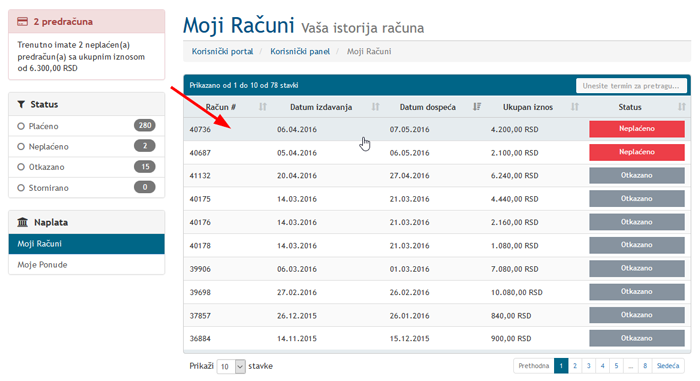The height and width of the screenshot is (381, 700).
Task: Click Otkazano button for invoice 39698
Action: [637, 292]
